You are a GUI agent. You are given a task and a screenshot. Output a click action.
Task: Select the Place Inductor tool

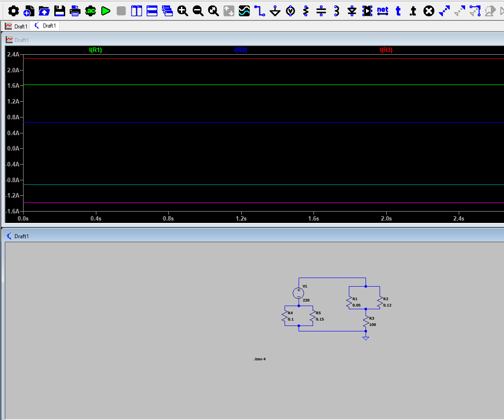coord(337,11)
